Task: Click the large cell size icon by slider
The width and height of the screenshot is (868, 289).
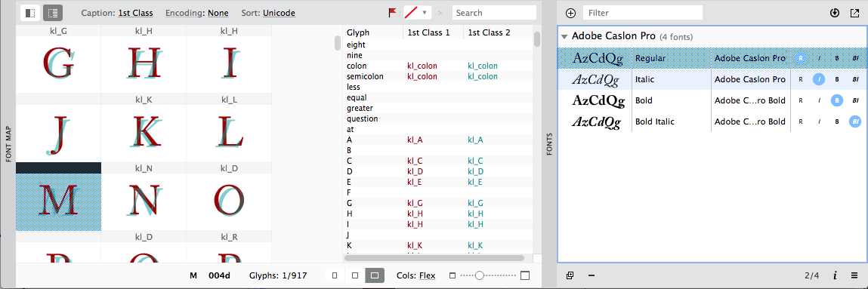Action: 525,275
